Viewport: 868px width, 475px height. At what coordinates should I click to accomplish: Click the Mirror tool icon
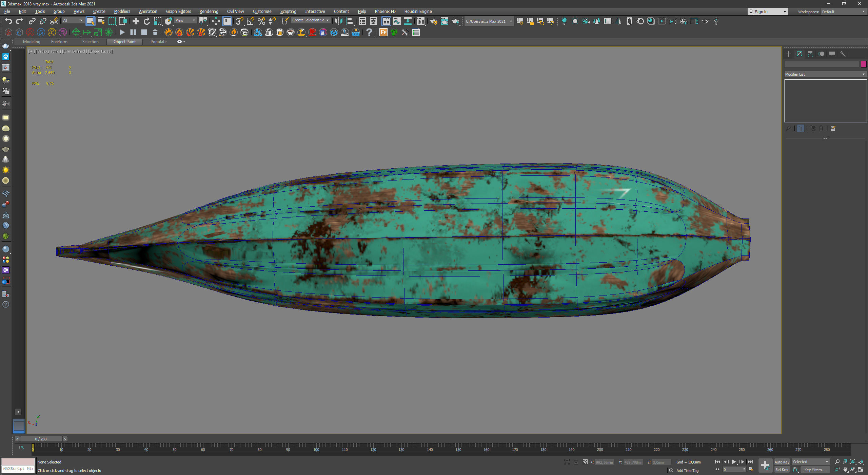tap(338, 21)
